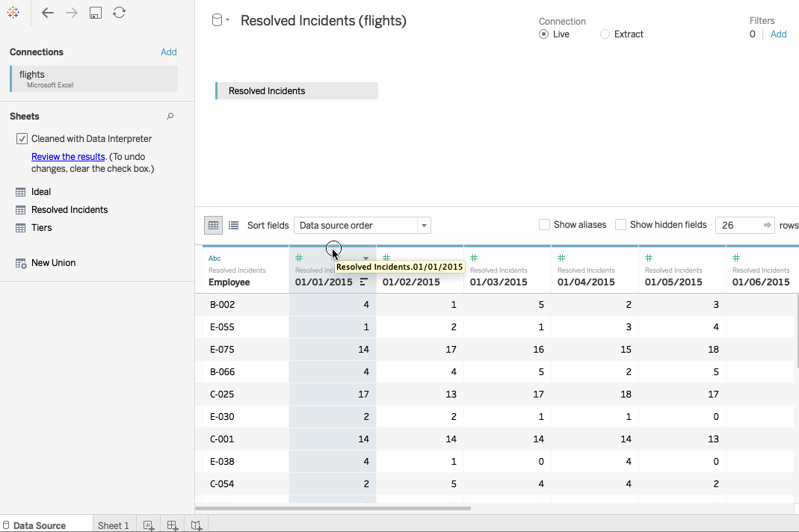This screenshot has height=532, width=799.
Task: Add a data source filter
Action: pos(778,34)
